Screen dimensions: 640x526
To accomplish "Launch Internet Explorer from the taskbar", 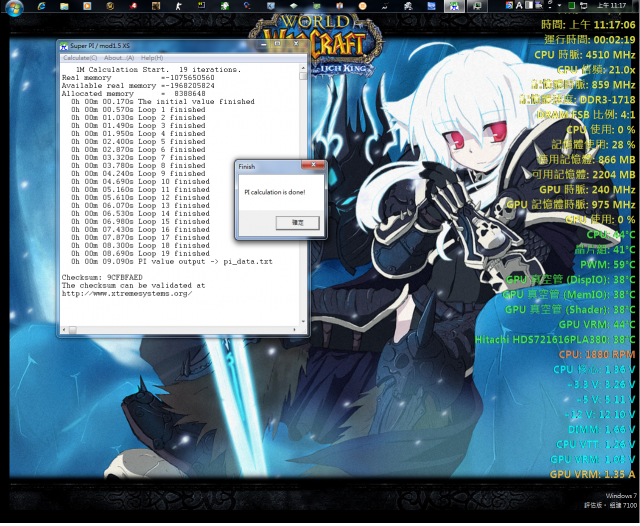I will (41, 6).
